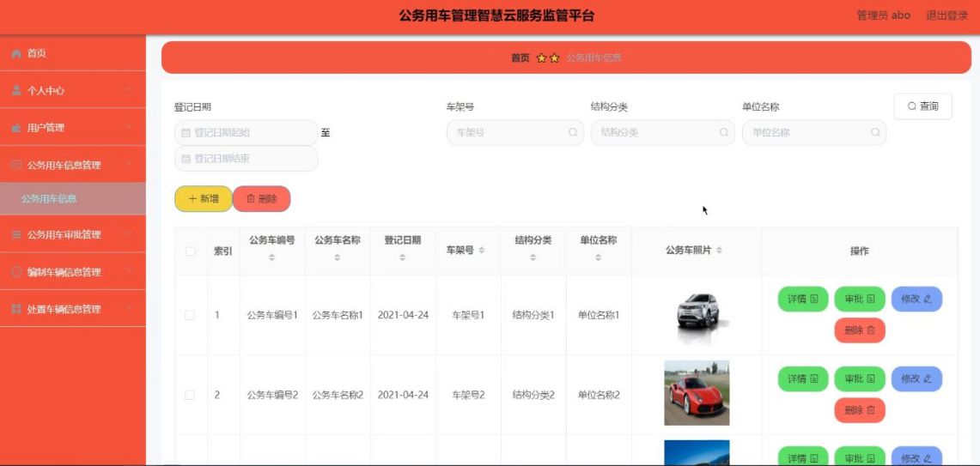Click 退出登录 in the header
980x466 pixels.
947,15
